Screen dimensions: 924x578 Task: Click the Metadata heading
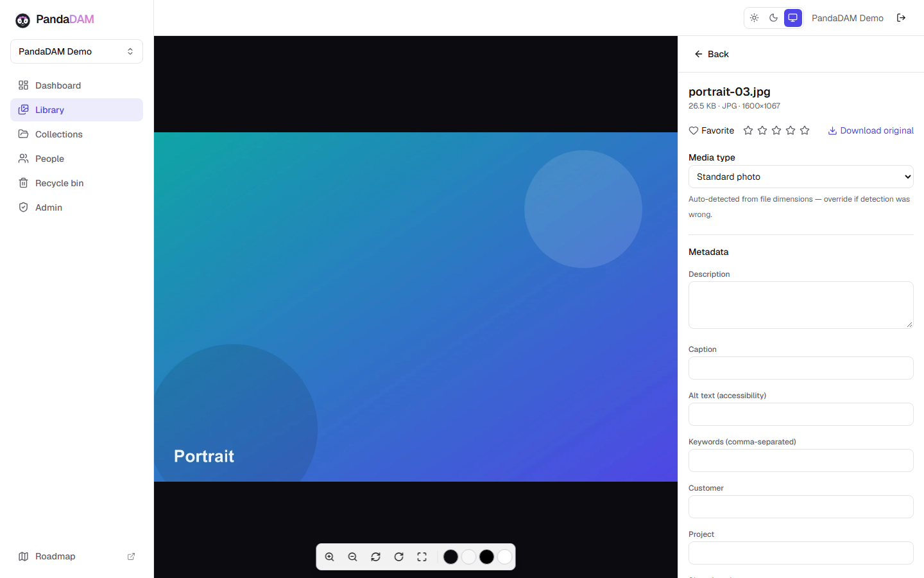point(708,252)
